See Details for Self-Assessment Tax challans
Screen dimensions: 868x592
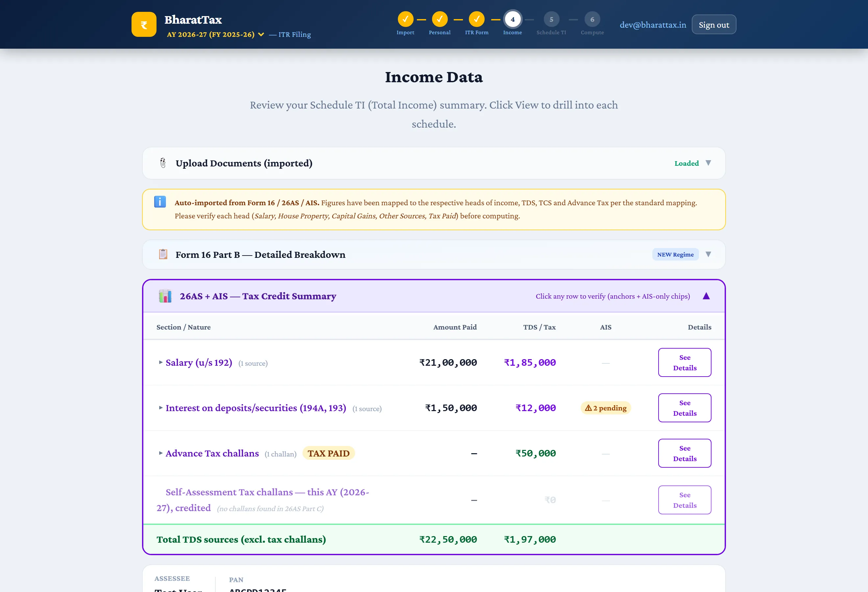coord(685,500)
